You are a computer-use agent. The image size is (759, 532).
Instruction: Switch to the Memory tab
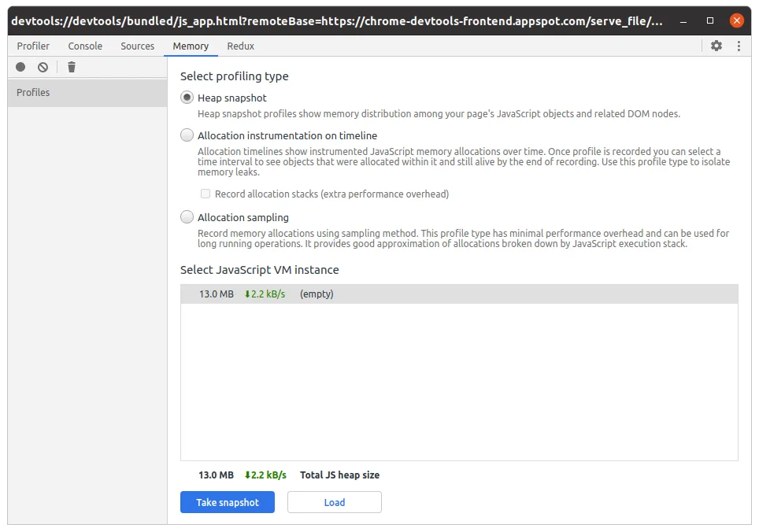tap(190, 46)
